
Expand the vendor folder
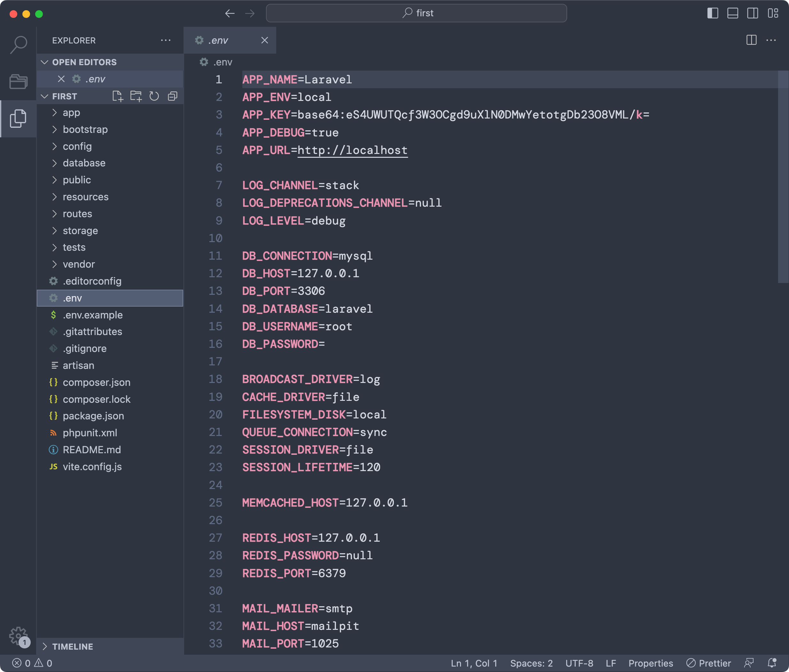coord(79,264)
